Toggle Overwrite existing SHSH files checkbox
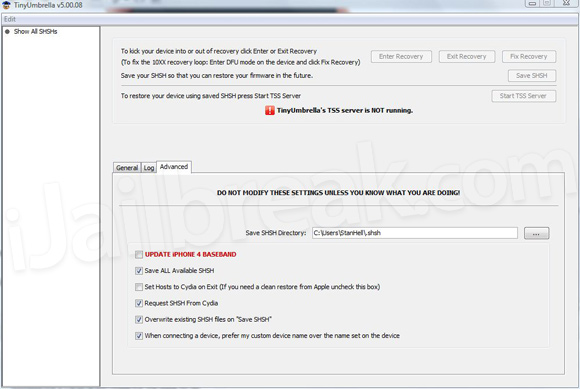 pos(139,320)
